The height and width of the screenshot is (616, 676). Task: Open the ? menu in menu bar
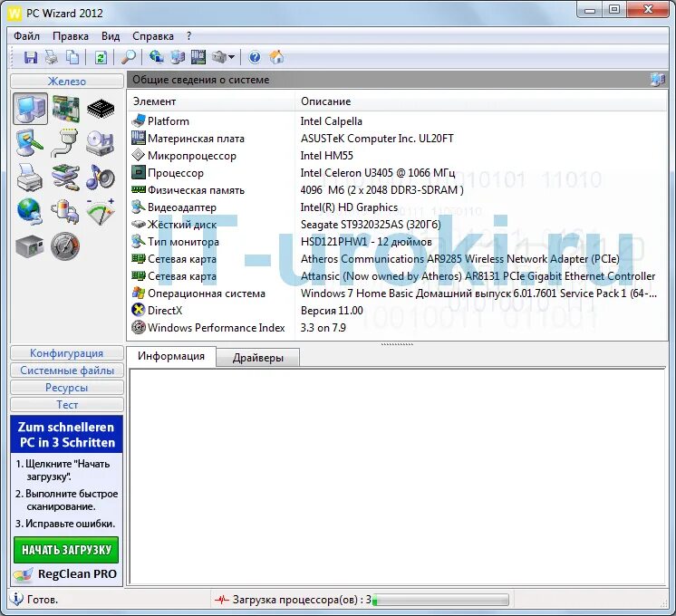pyautogui.click(x=188, y=36)
